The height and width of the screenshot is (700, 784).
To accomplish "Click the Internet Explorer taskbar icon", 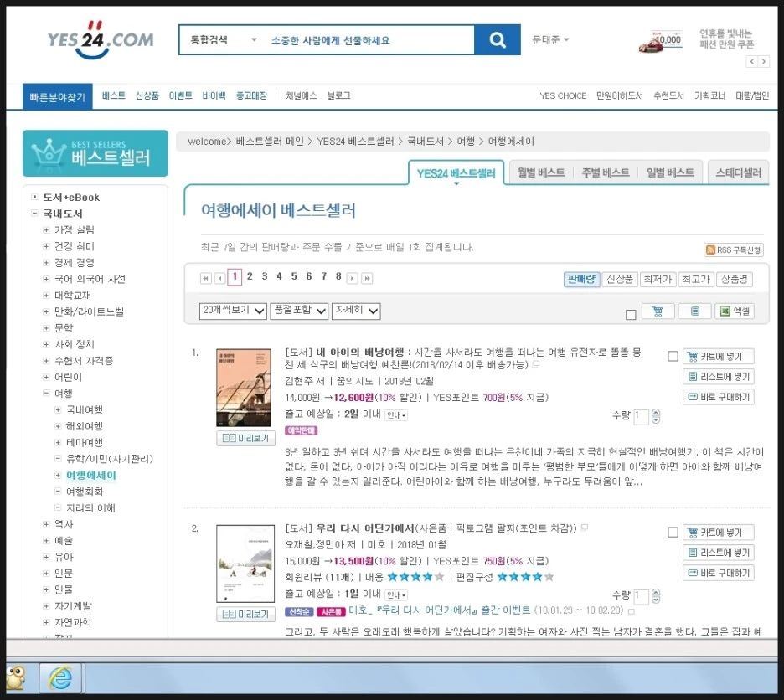I will [x=60, y=678].
